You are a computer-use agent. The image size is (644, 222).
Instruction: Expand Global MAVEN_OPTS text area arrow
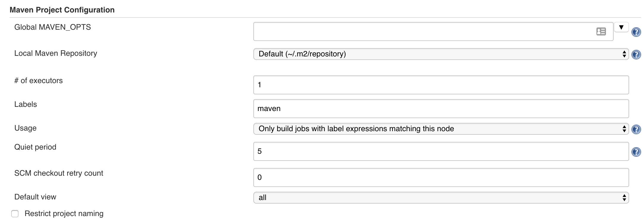coord(621,27)
